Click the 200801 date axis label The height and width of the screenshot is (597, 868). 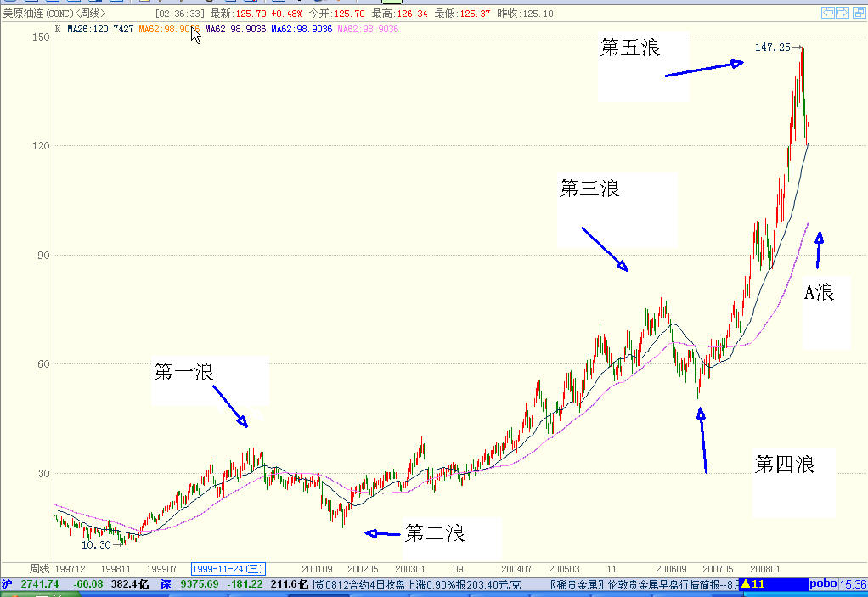click(765, 569)
